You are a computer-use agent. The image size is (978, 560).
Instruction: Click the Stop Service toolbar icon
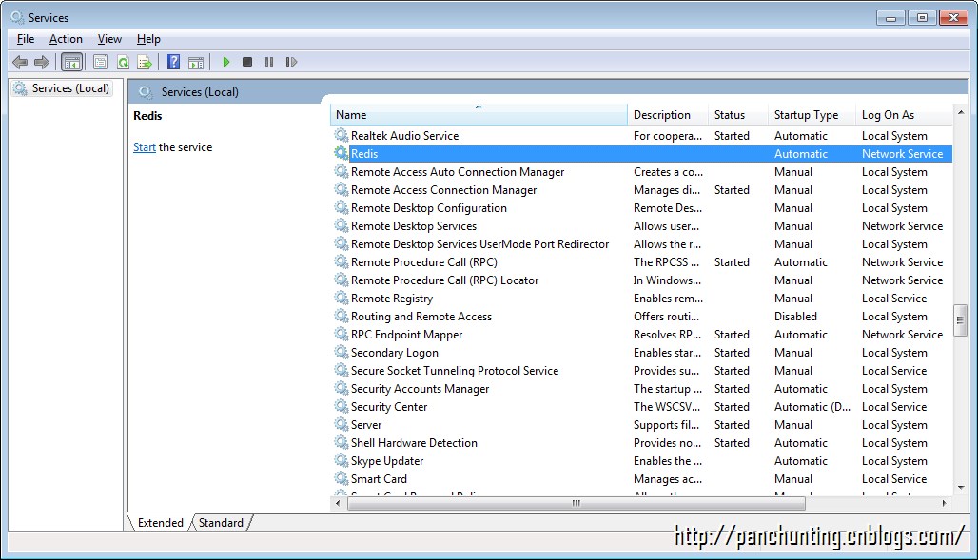[247, 62]
